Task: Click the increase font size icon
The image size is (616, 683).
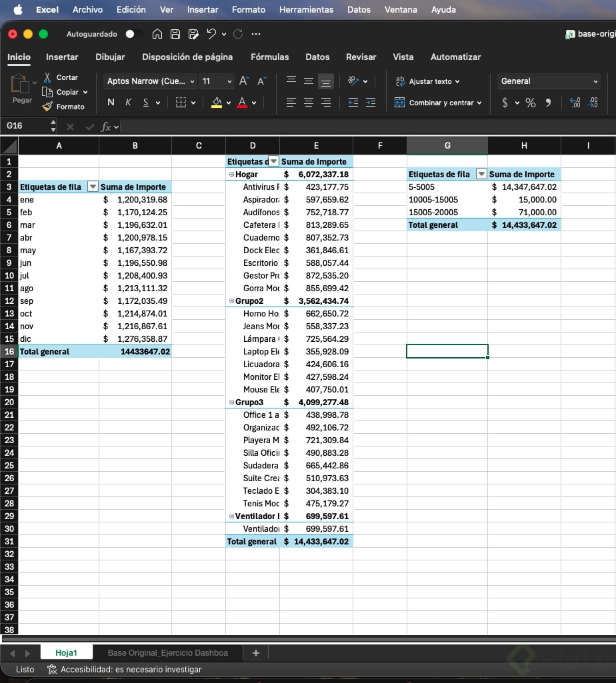Action: point(245,81)
